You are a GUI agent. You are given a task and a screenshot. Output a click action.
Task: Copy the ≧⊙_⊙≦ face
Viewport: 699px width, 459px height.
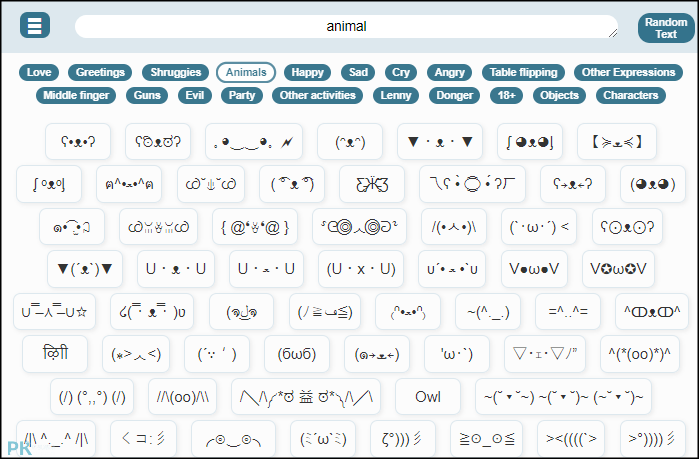tap(486, 439)
